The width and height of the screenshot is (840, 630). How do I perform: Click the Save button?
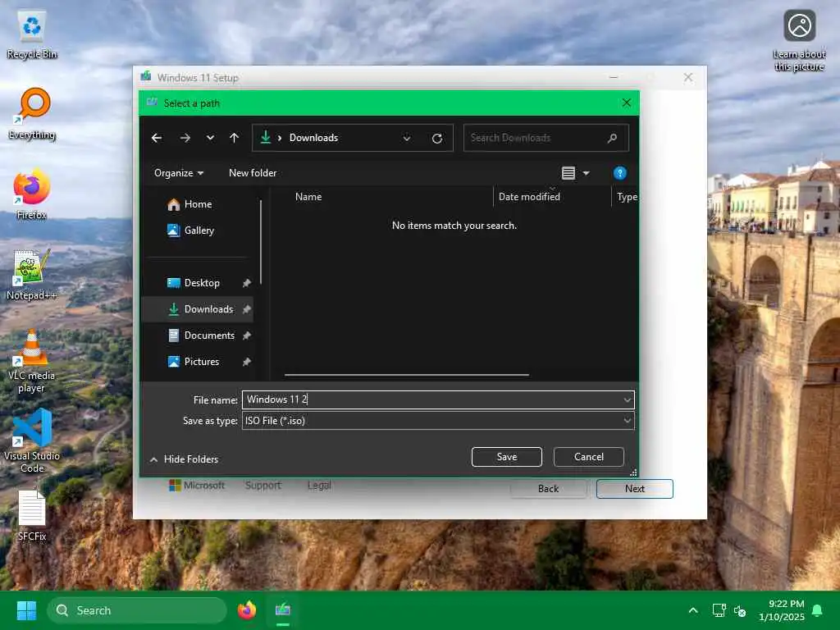(x=507, y=457)
